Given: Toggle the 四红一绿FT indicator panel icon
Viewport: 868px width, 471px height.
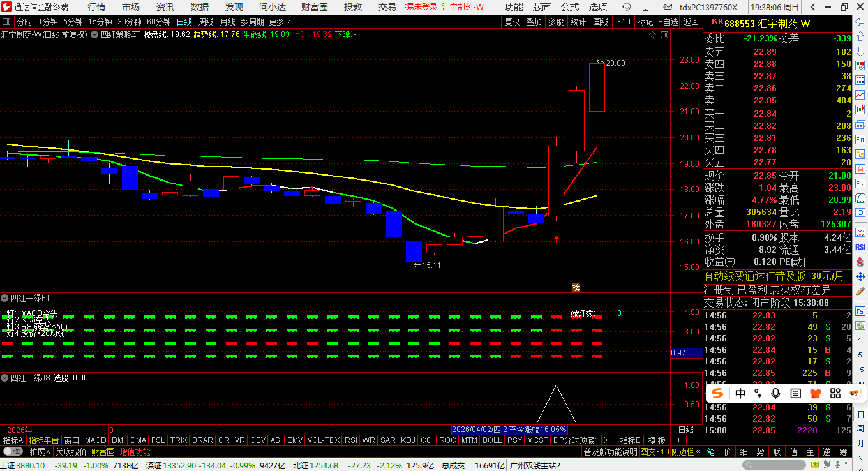Looking at the screenshot, I should [x=5, y=298].
